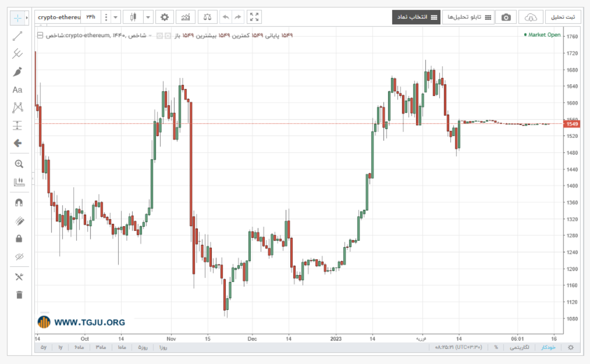590x364 pixels.
Task: Toggle lock all drawing tools
Action: coord(19,238)
